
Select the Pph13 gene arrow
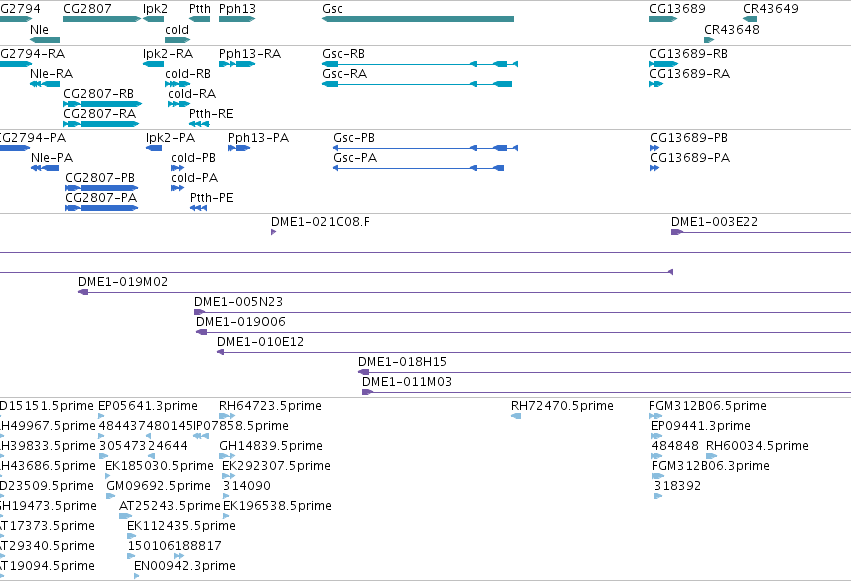(237, 19)
